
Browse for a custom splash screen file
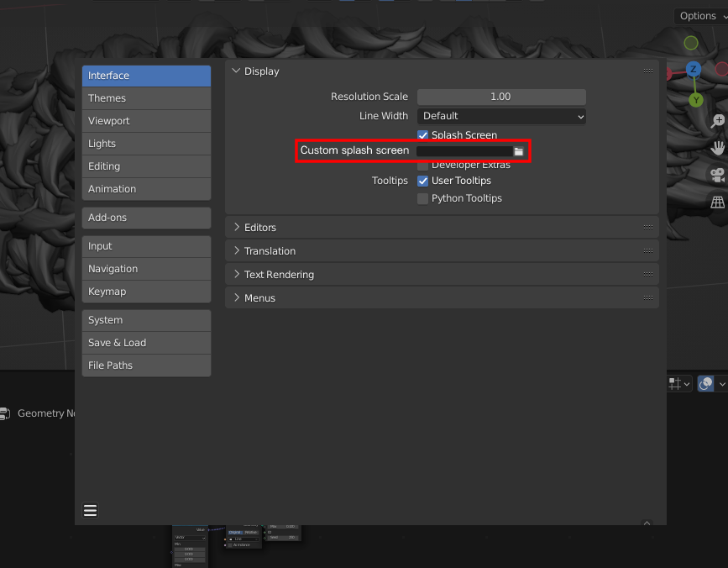519,151
